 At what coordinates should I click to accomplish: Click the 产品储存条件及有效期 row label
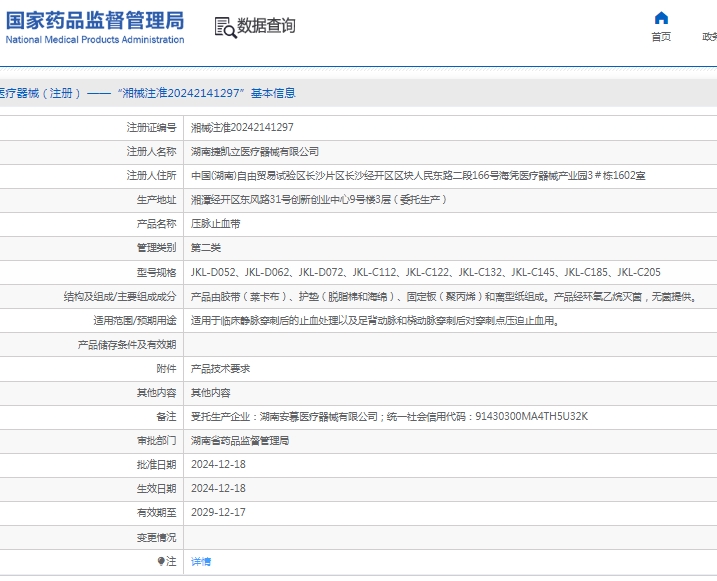click(127, 345)
